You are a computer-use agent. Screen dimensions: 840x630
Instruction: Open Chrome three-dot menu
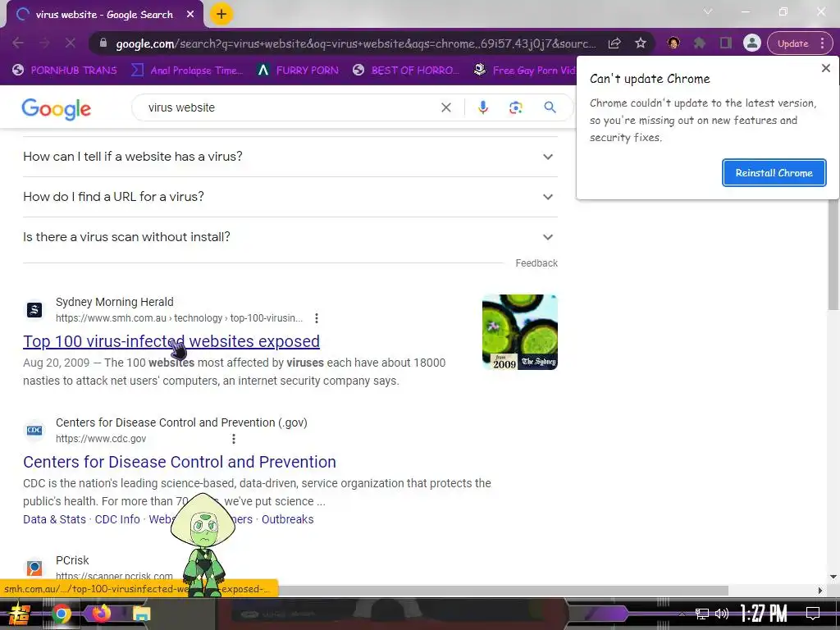822,43
